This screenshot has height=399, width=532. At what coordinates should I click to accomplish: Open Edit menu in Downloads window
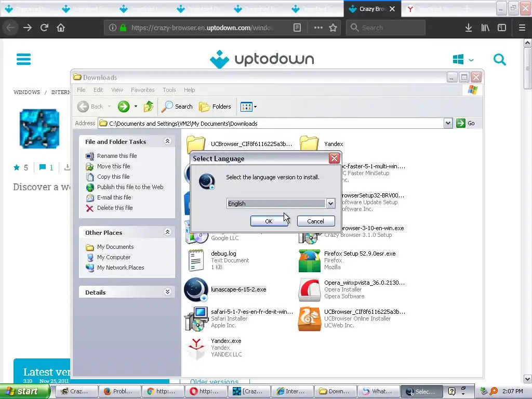tap(98, 90)
